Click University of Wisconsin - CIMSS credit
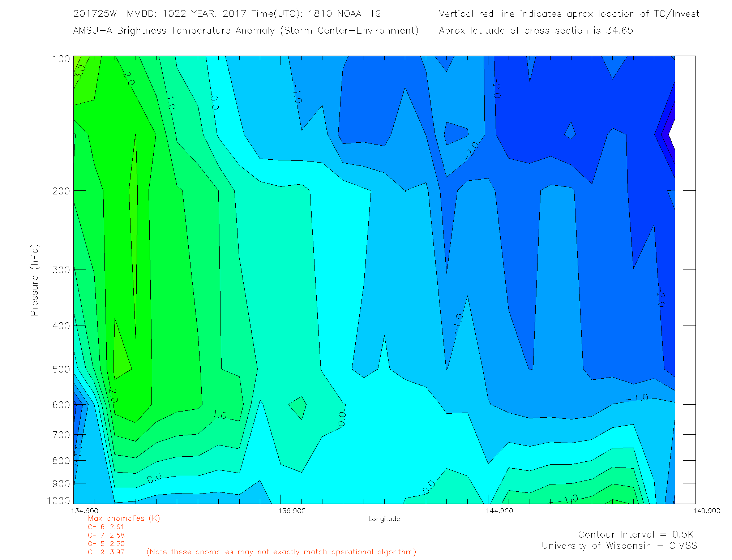This screenshot has width=732, height=560. tap(619, 546)
